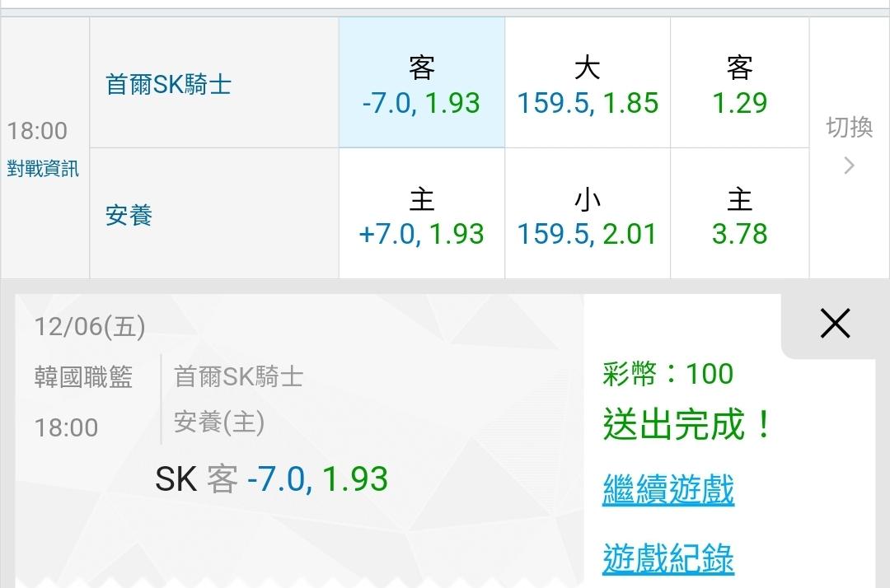Click 繼續遊戲 to continue playing

[x=668, y=489]
